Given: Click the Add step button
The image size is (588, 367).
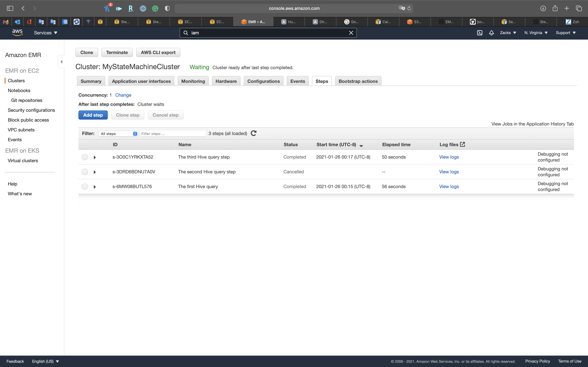Looking at the screenshot, I should pyautogui.click(x=93, y=115).
